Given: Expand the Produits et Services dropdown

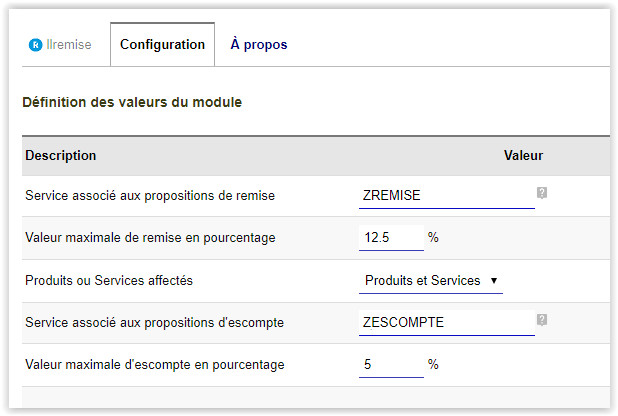Looking at the screenshot, I should pyautogui.click(x=431, y=281).
